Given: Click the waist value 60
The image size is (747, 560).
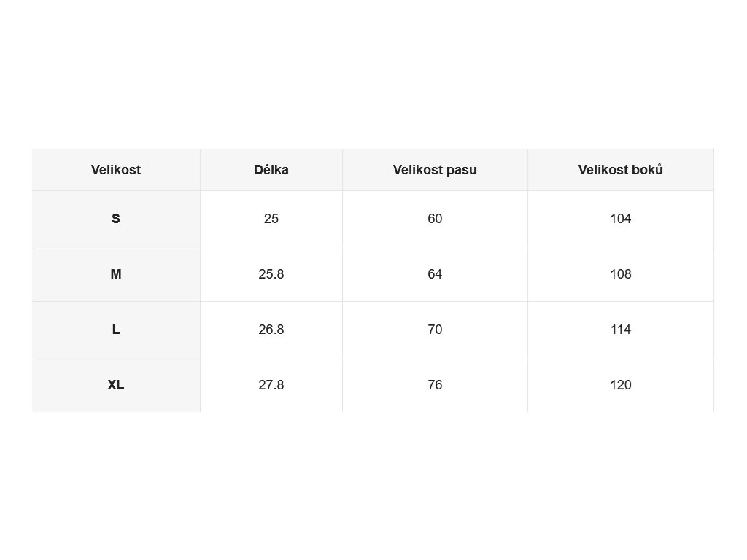Looking at the screenshot, I should (x=435, y=219).
